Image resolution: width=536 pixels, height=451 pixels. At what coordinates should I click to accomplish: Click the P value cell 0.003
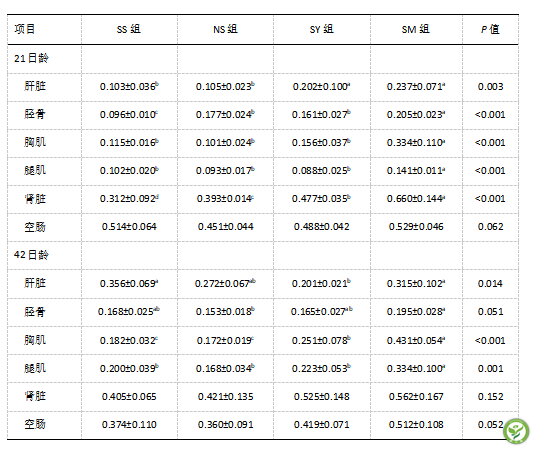tap(491, 86)
